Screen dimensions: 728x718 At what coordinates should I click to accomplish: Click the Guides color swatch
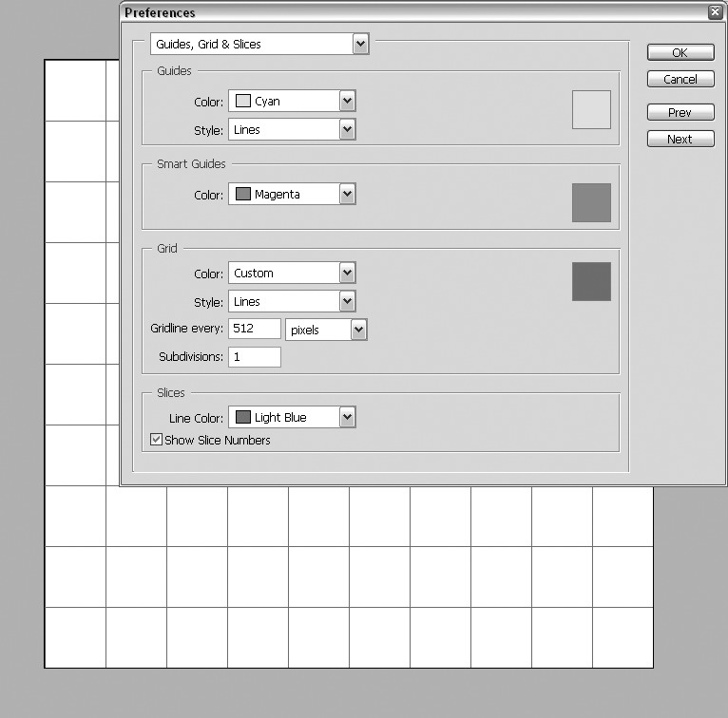point(591,109)
